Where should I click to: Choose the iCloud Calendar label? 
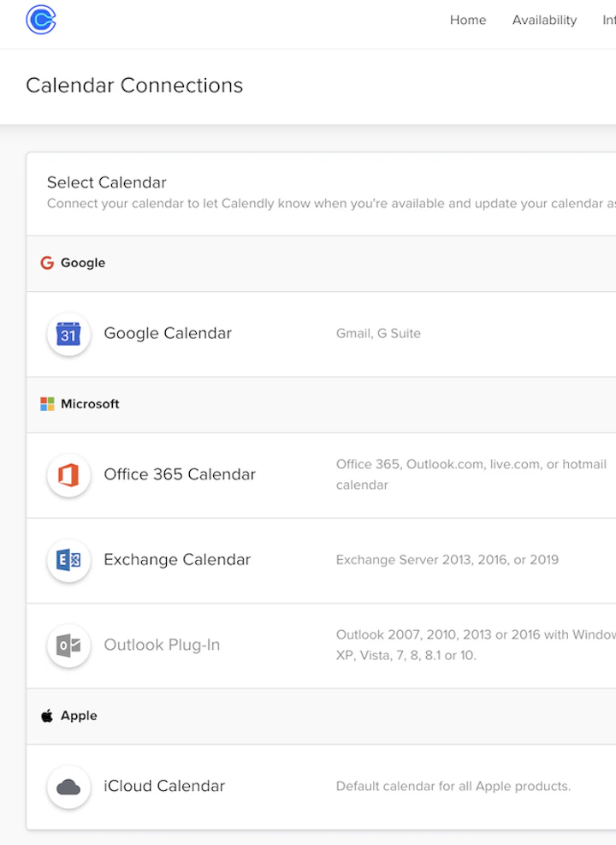[164, 786]
